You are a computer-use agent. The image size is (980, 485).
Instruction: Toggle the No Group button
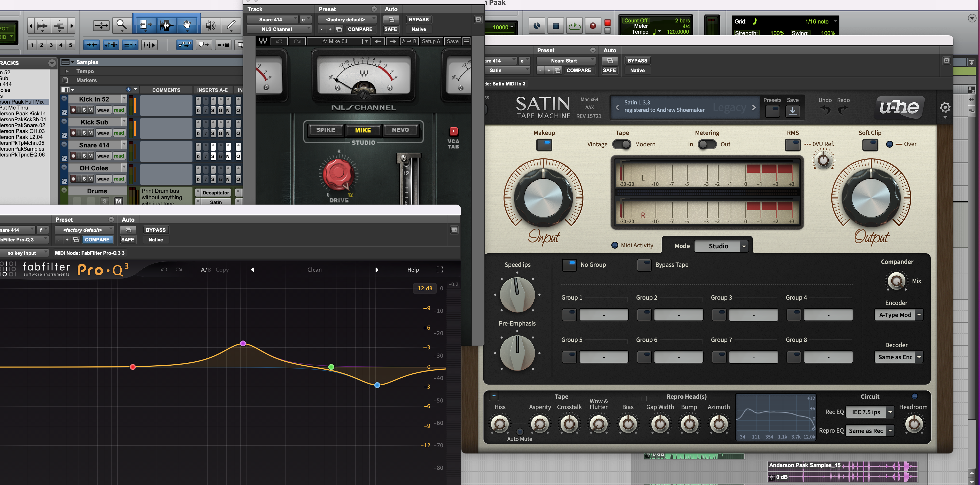[569, 265]
